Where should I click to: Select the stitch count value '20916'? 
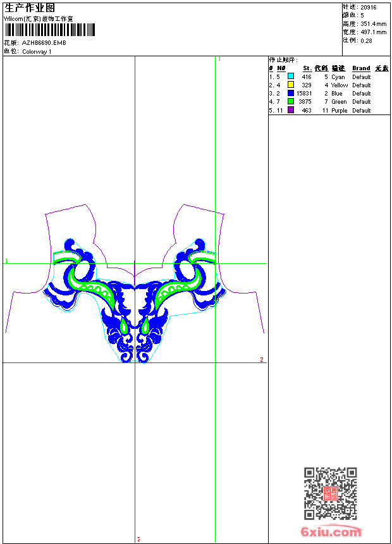(369, 8)
